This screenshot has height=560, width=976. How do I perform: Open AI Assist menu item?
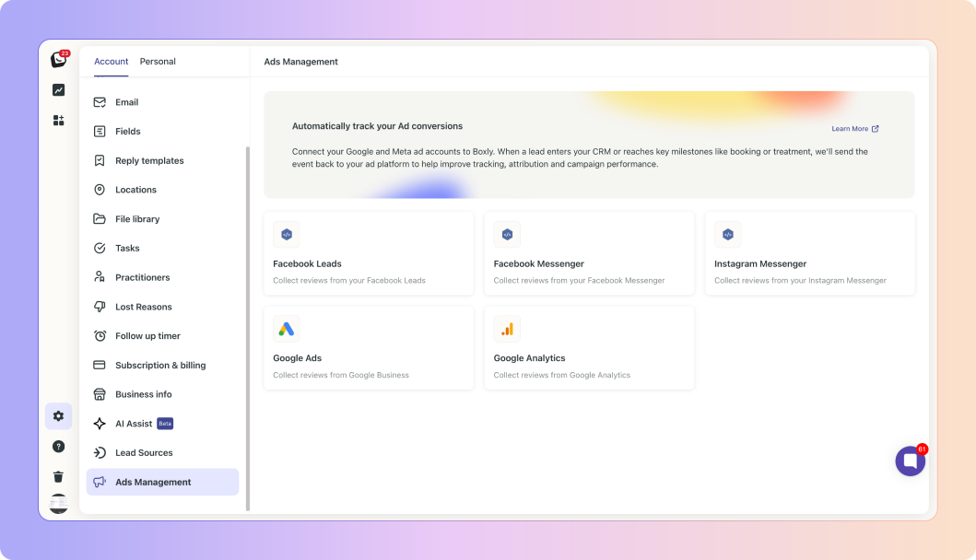click(162, 424)
